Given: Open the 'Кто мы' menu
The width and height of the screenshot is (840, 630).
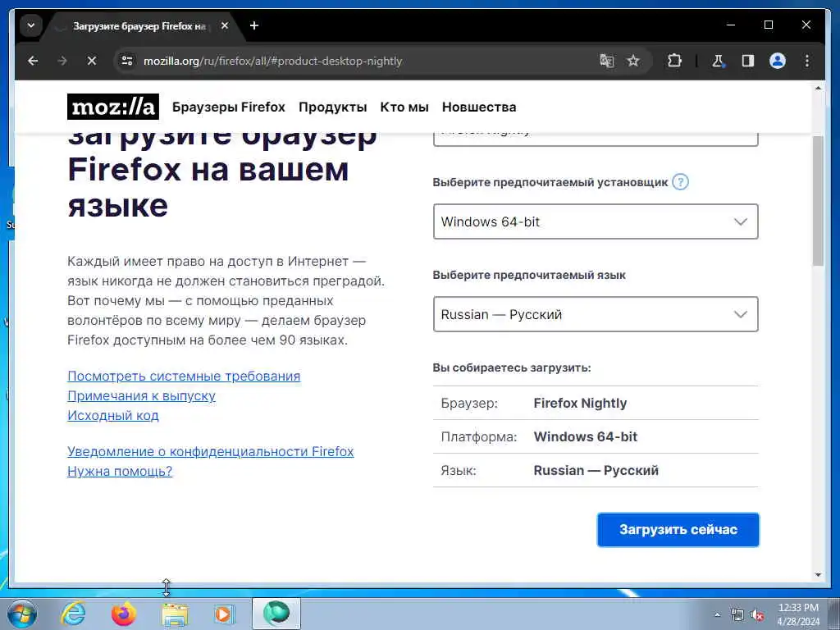Looking at the screenshot, I should (x=404, y=107).
